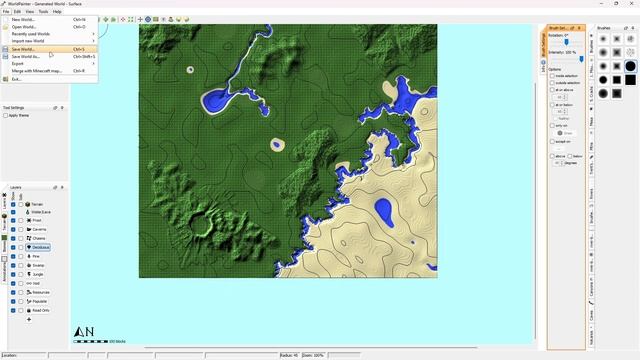Select the Void layer
The image size is (640, 360).
33,283
